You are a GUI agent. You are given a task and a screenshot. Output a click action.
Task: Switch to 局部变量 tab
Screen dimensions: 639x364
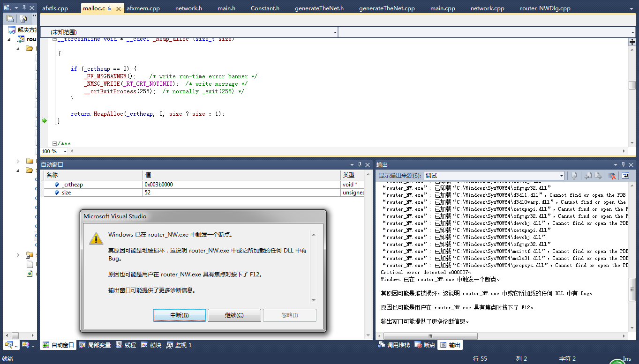point(95,345)
